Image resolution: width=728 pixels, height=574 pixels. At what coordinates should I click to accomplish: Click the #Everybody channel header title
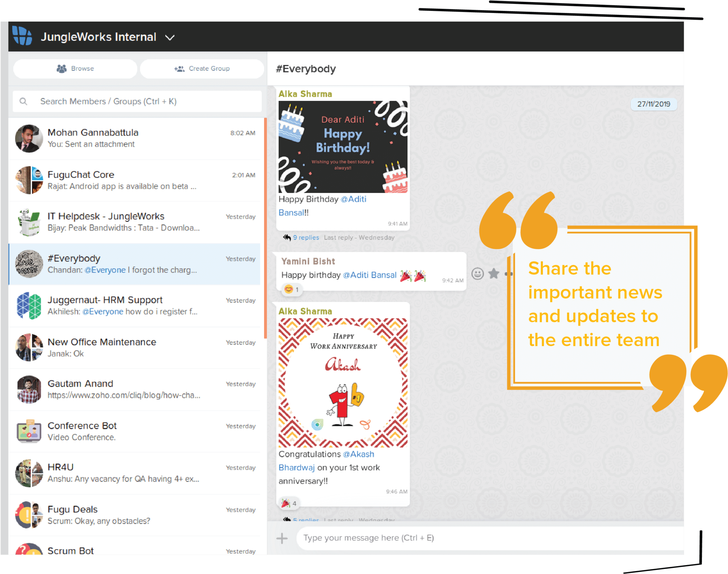tap(305, 69)
